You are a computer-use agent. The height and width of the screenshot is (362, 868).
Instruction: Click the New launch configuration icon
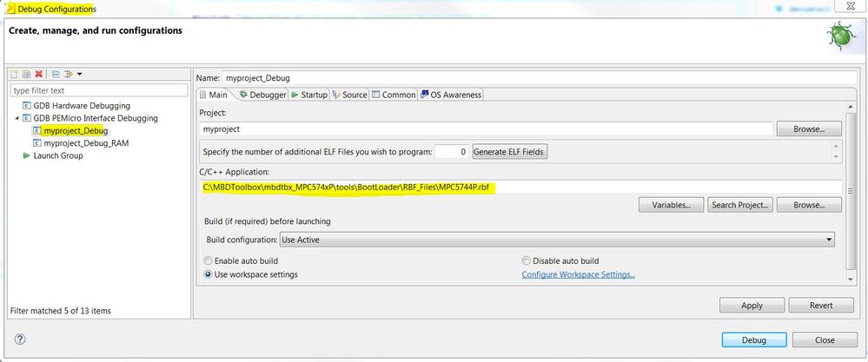click(15, 75)
